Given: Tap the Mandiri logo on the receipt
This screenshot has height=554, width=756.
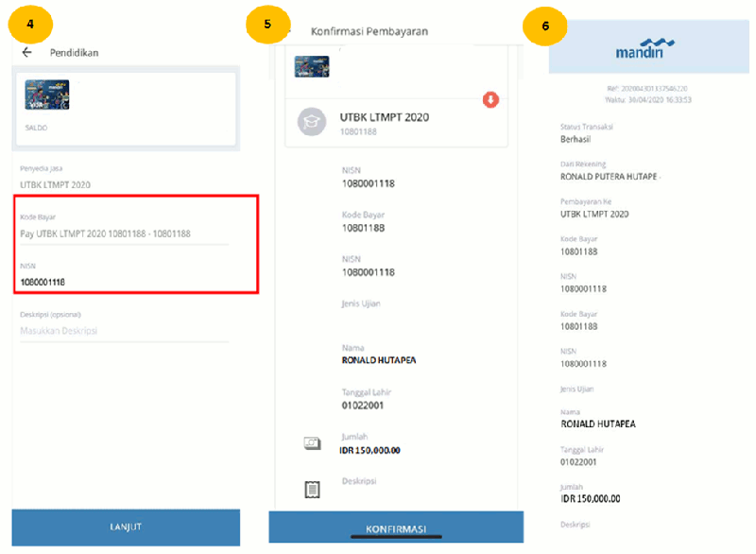Looking at the screenshot, I should coord(644,48).
